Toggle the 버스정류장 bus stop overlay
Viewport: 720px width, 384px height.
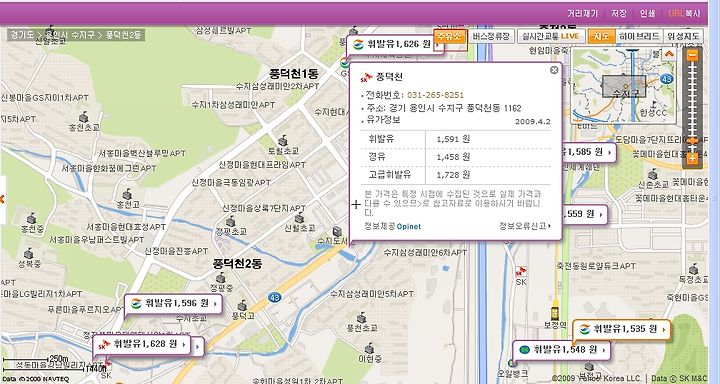pyautogui.click(x=491, y=36)
